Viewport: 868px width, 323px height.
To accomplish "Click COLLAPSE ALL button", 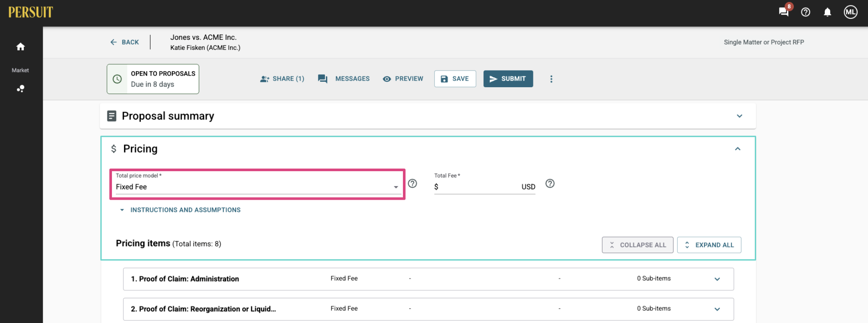I will tap(637, 245).
